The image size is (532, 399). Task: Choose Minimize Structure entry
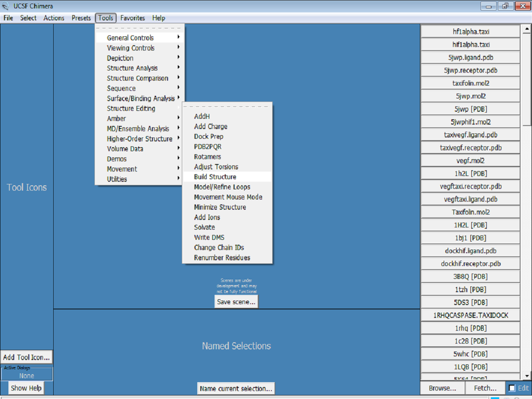[227, 207]
